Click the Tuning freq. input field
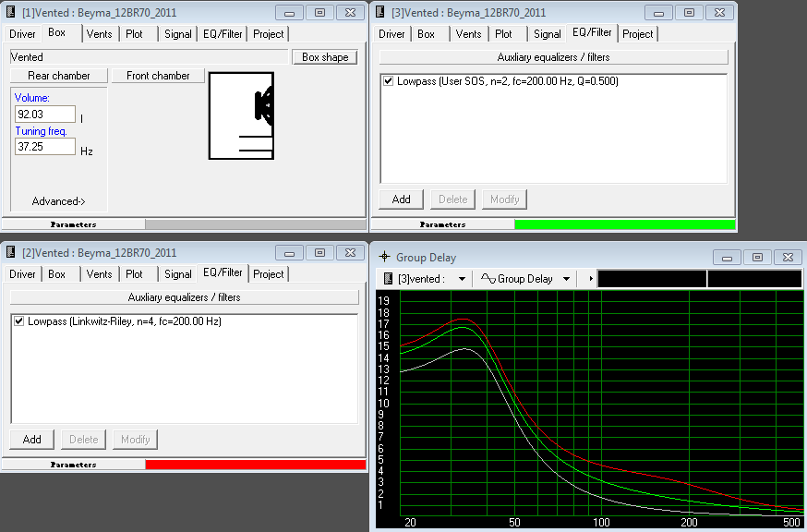 click(x=44, y=146)
